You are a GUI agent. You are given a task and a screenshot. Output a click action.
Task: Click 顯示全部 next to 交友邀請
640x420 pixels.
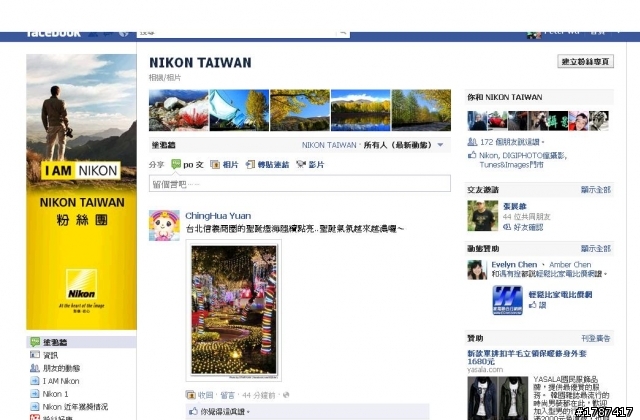click(x=596, y=189)
